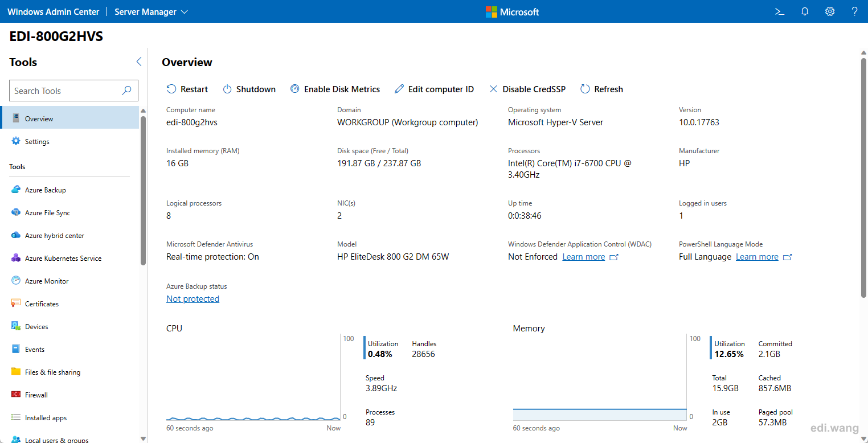Screen dimensions: 868x443
Task: Click the Cached 857.6MB value
Action: click(x=775, y=388)
